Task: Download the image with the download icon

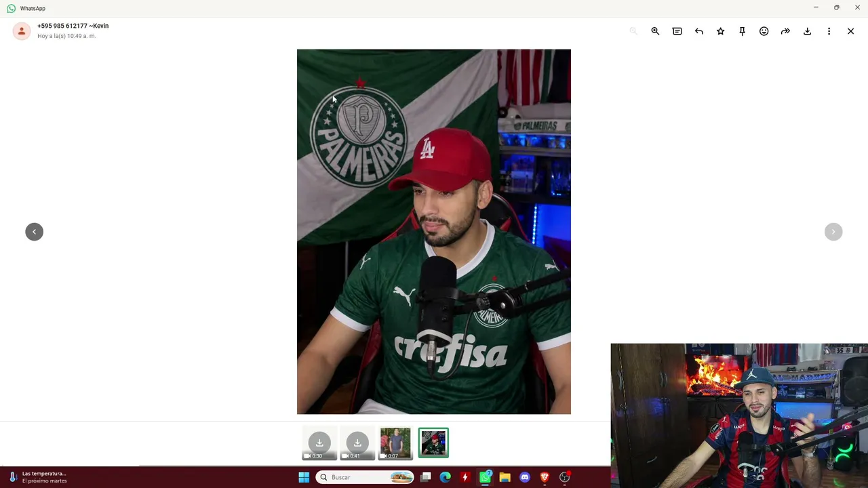Action: pos(807,31)
